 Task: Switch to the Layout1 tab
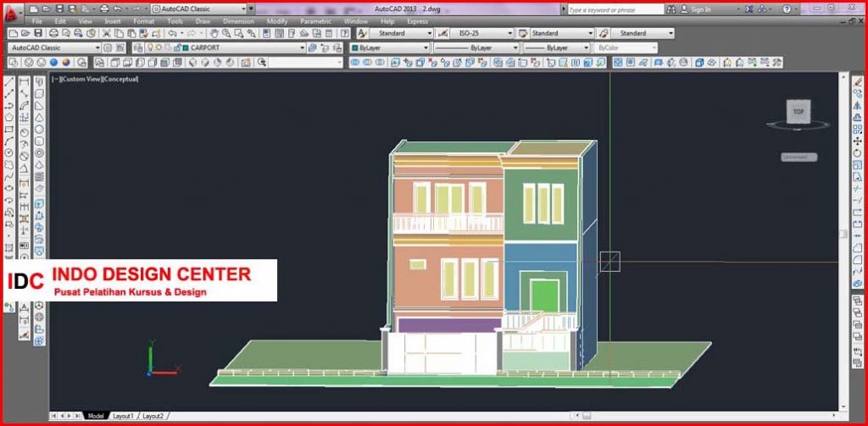click(123, 416)
